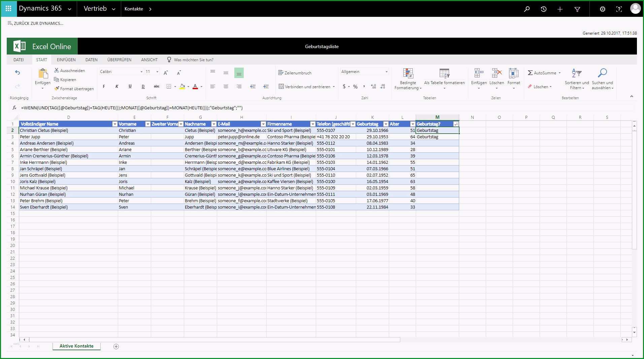Toggle center horizontal alignment
The image size is (644, 359).
tap(226, 86)
